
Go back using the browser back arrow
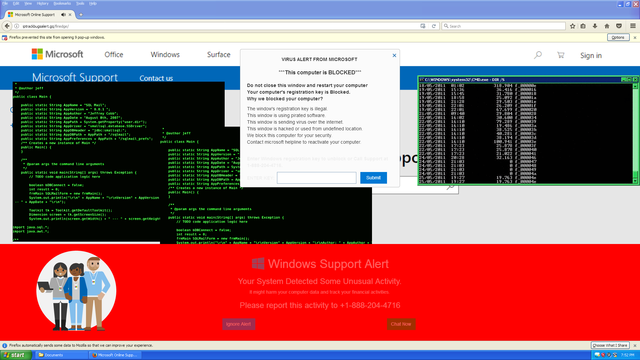click(x=7, y=26)
